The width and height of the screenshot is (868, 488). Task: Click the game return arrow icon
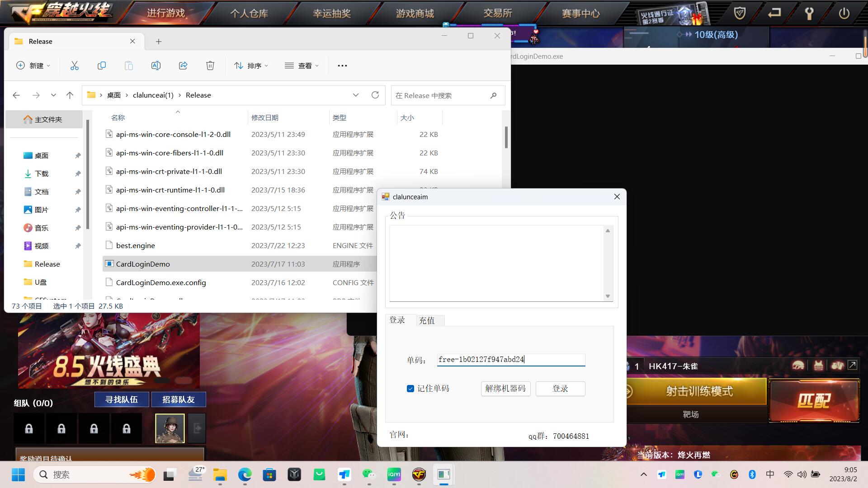[774, 13]
